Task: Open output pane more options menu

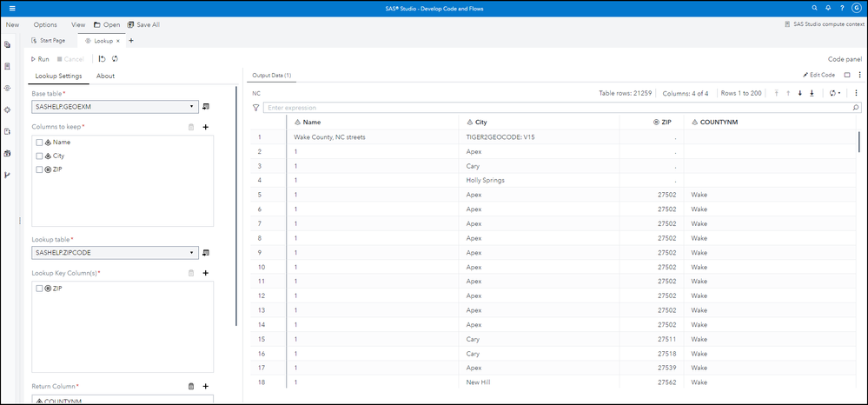Action: [859, 75]
